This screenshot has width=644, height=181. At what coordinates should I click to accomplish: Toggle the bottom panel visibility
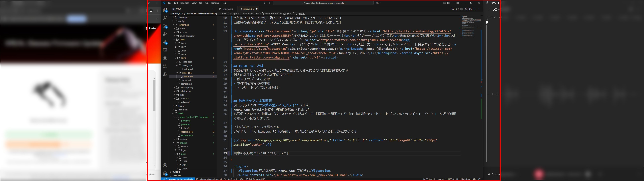453,3
